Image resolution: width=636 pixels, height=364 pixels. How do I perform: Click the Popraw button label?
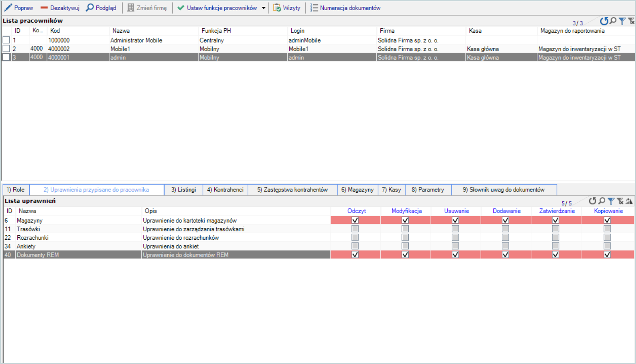(x=23, y=8)
